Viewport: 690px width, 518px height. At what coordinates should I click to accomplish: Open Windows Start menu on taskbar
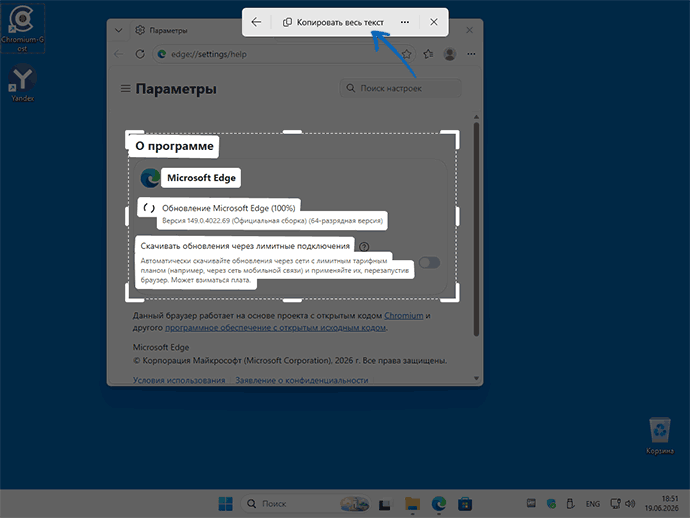coord(226,503)
